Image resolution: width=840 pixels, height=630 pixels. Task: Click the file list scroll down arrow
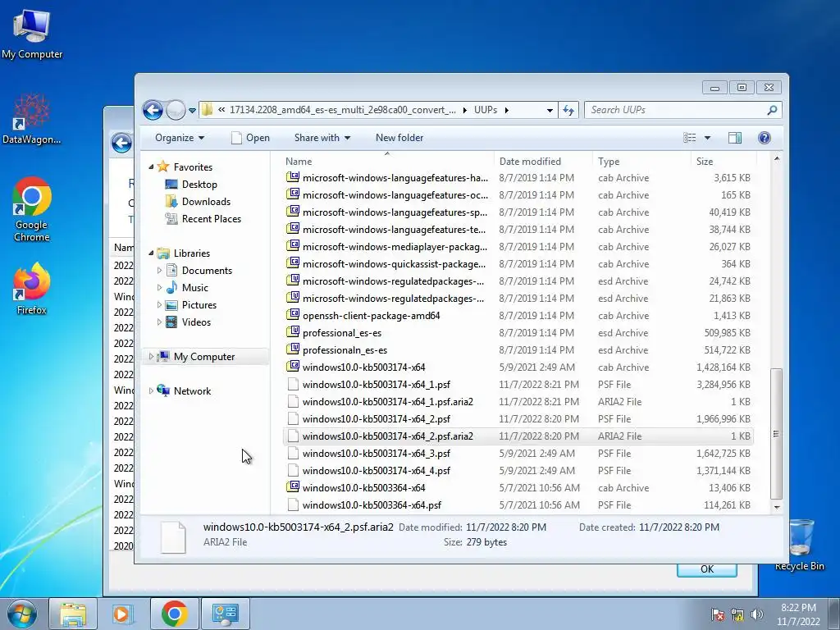coord(777,507)
